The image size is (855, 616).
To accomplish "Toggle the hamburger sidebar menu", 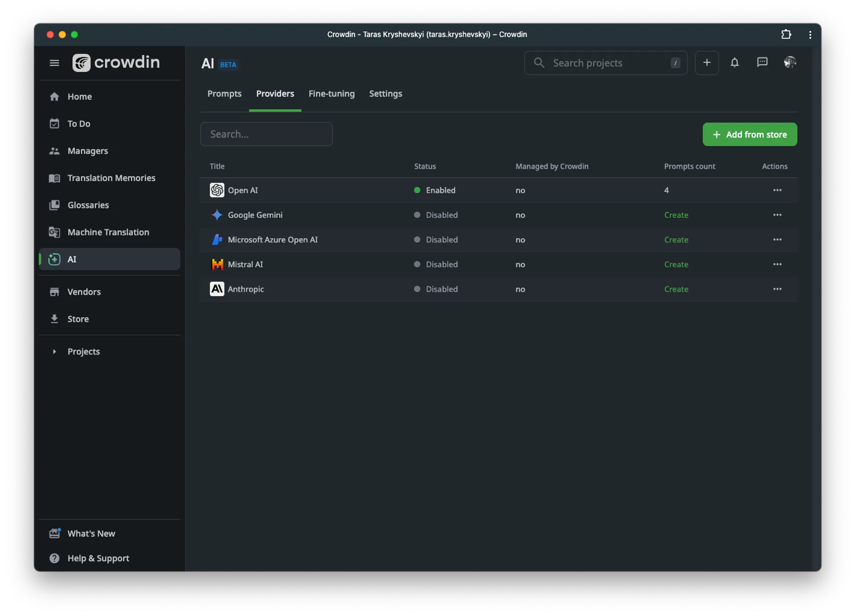I will [x=54, y=63].
